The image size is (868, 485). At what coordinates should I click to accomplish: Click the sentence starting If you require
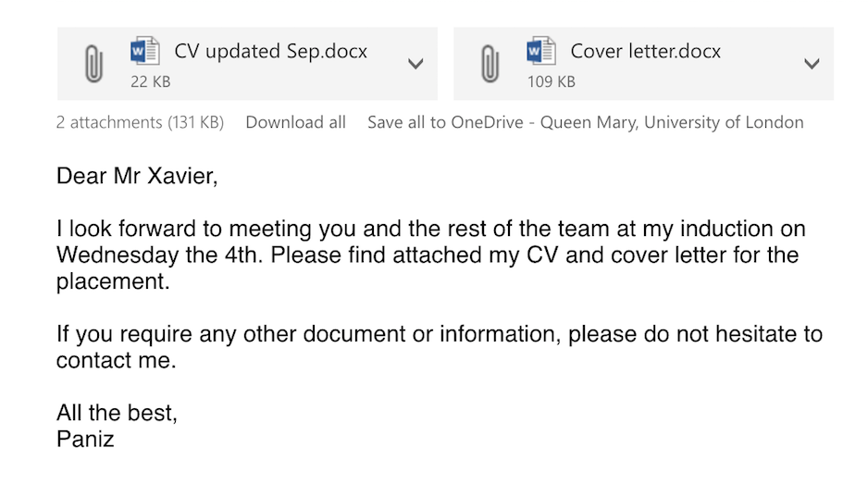[440, 346]
